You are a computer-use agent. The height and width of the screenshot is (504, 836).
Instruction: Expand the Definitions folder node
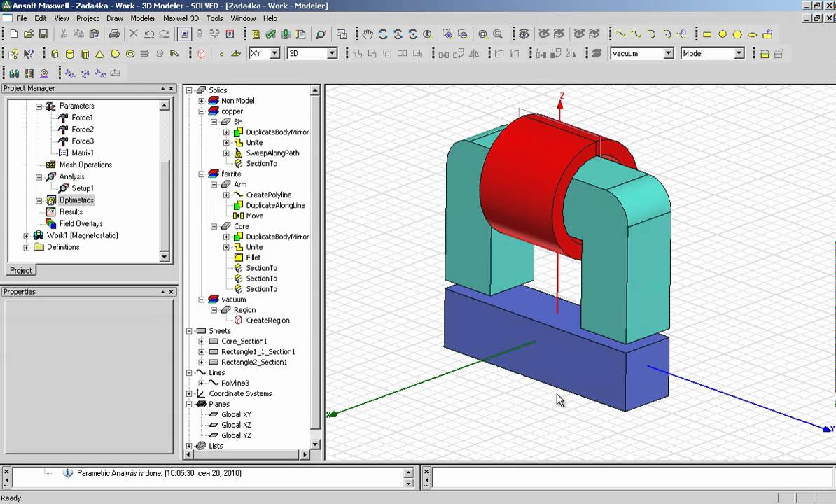coord(26,248)
